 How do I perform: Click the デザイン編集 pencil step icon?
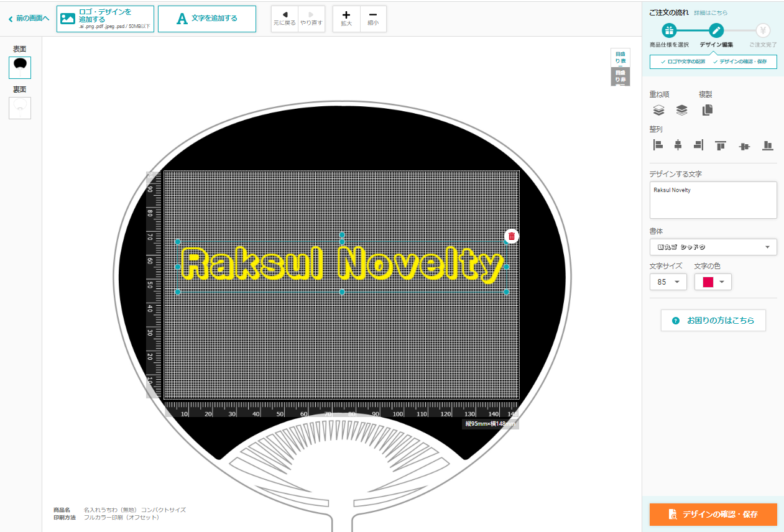[716, 30]
